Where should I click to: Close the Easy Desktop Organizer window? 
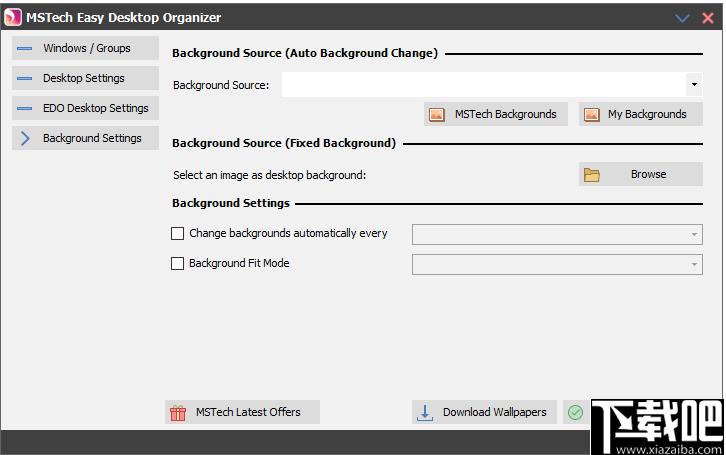pos(707,18)
